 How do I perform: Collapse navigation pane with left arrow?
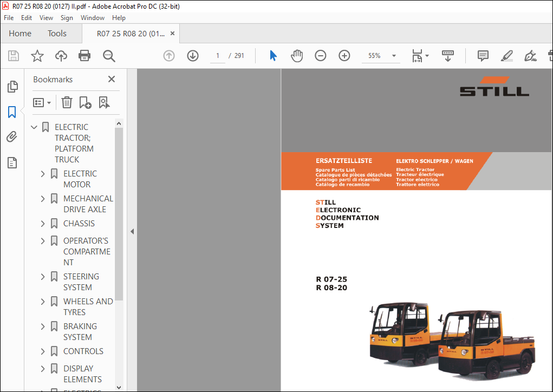click(x=132, y=232)
